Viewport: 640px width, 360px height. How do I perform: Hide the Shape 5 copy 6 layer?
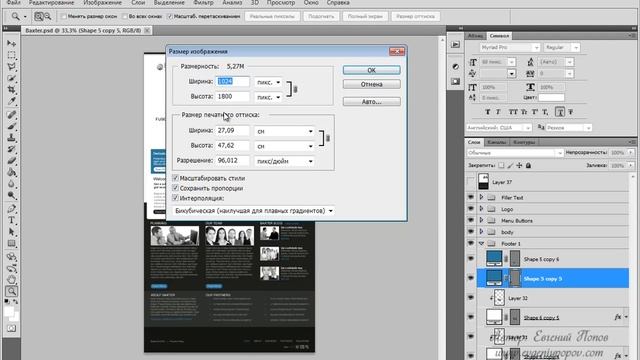tap(471, 259)
